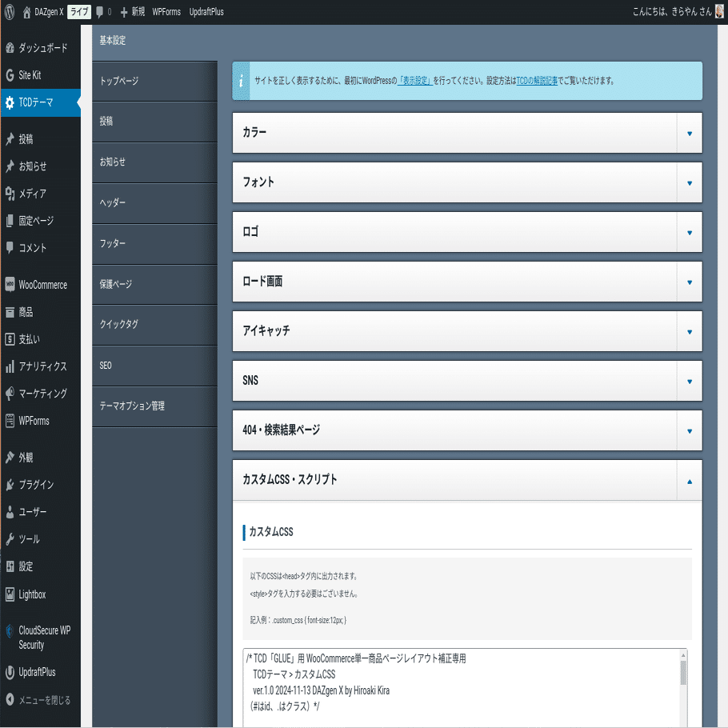Click the collapse menu arrow icon
Screen dimensions: 728x728
10,699
